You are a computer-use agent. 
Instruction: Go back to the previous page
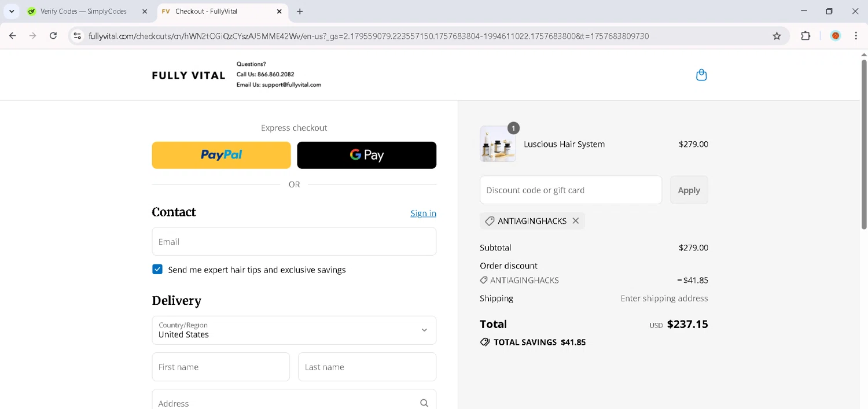click(x=13, y=36)
